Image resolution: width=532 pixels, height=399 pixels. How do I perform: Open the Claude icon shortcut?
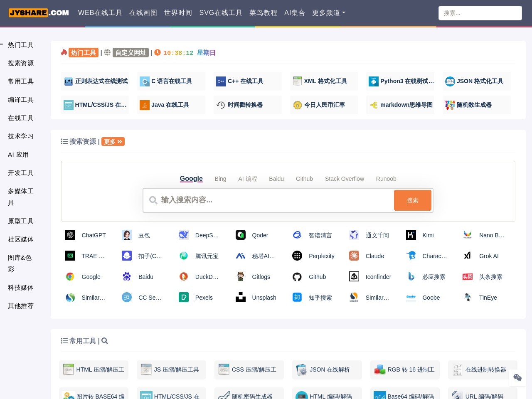[354, 256]
